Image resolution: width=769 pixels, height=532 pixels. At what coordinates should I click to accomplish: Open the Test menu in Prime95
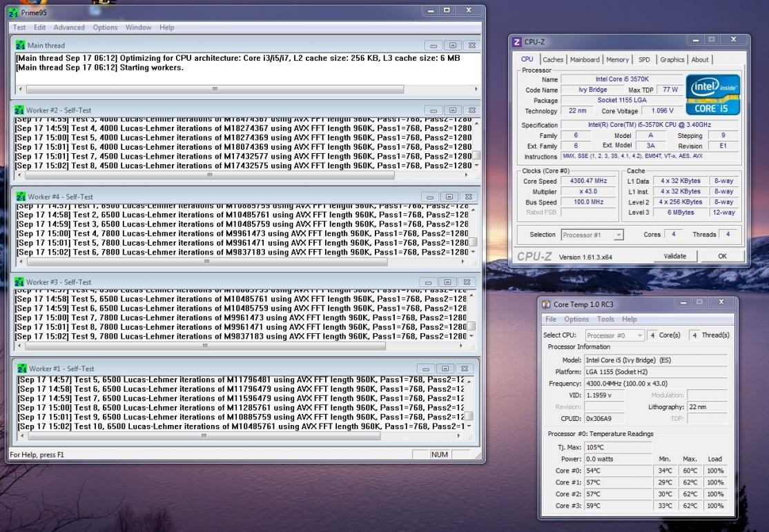pos(19,28)
